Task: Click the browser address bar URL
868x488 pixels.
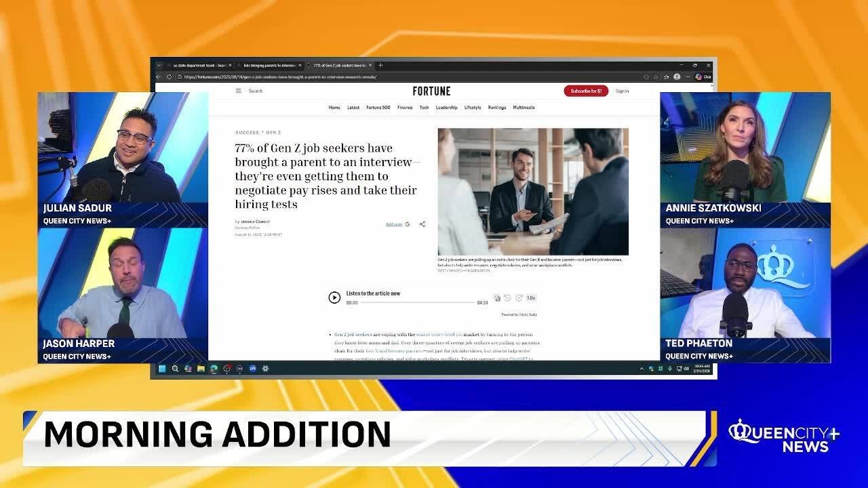Action: (x=280, y=77)
